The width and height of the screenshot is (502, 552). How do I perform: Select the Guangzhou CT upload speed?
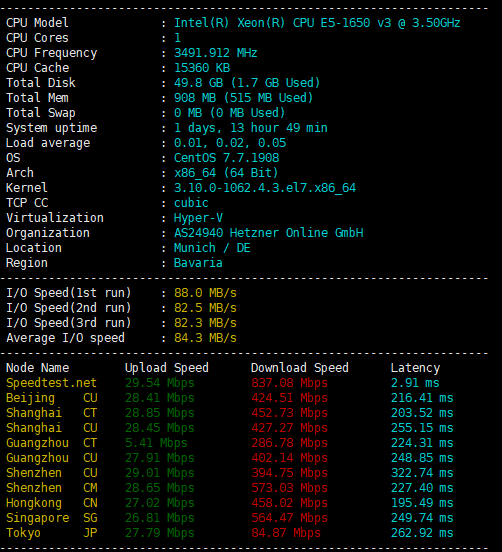click(156, 443)
